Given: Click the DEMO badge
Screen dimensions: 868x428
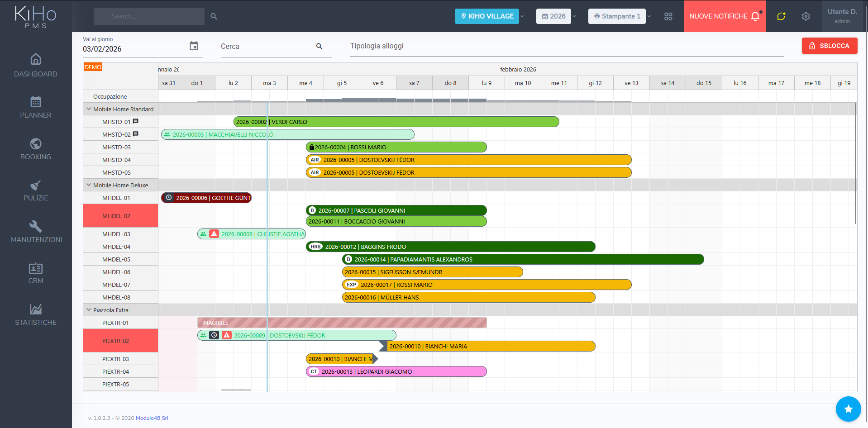Looking at the screenshot, I should point(93,67).
